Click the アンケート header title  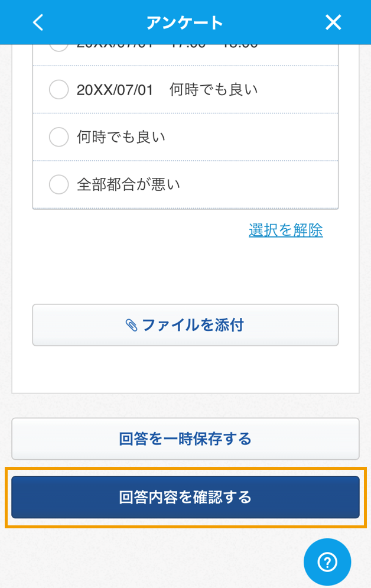tap(185, 23)
